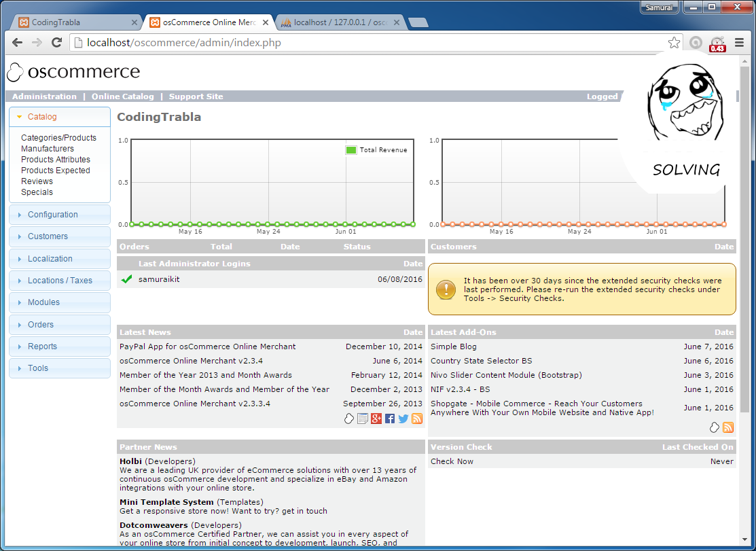Screen dimensions: 756x551
Task: Open the Support Site header link
Action: (196, 96)
